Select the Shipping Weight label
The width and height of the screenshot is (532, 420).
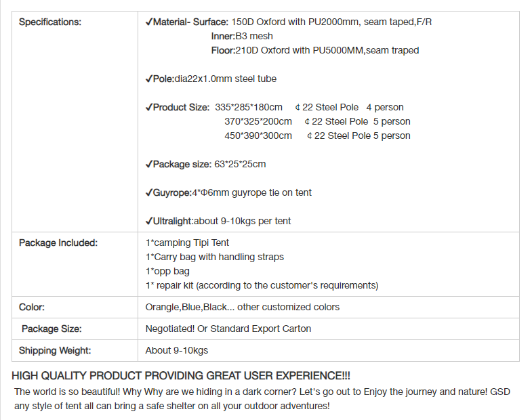tap(55, 350)
